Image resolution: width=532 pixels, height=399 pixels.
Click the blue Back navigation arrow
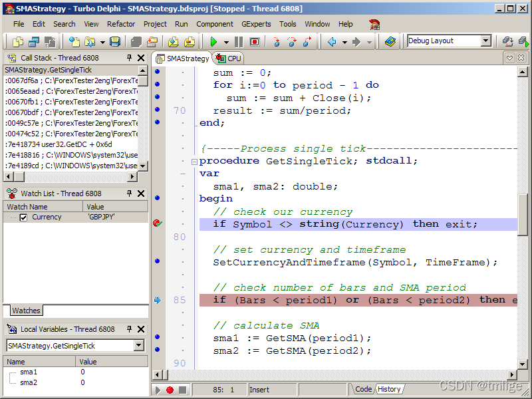point(332,42)
